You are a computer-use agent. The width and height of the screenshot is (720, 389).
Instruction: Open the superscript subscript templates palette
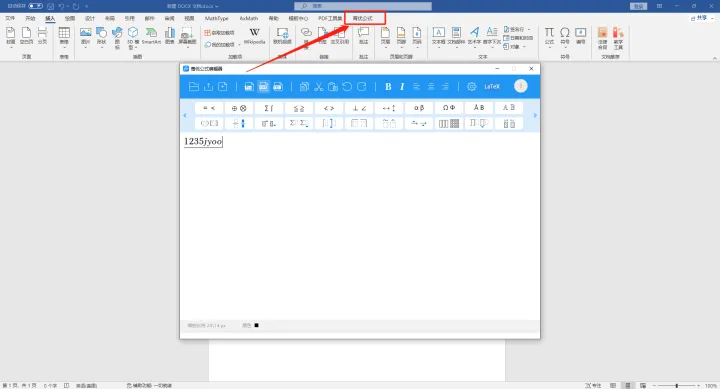pos(269,123)
